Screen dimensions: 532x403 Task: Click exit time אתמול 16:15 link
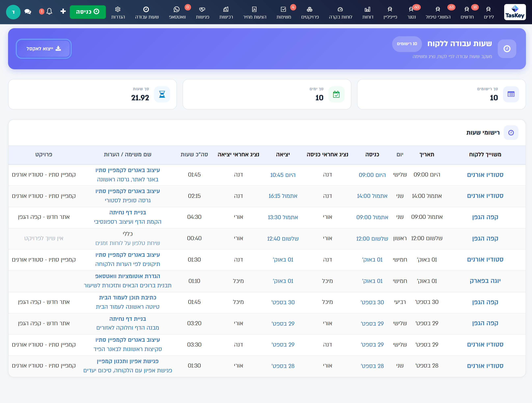point(283,196)
